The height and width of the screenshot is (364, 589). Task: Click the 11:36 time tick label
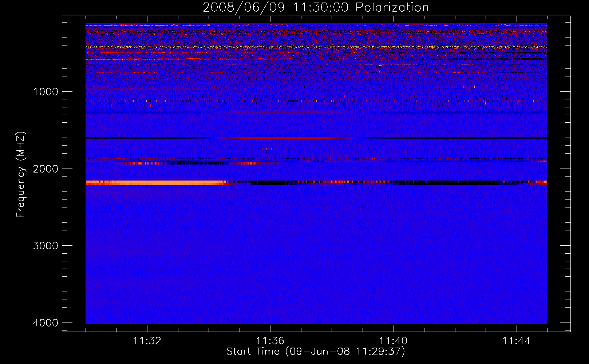(x=270, y=341)
